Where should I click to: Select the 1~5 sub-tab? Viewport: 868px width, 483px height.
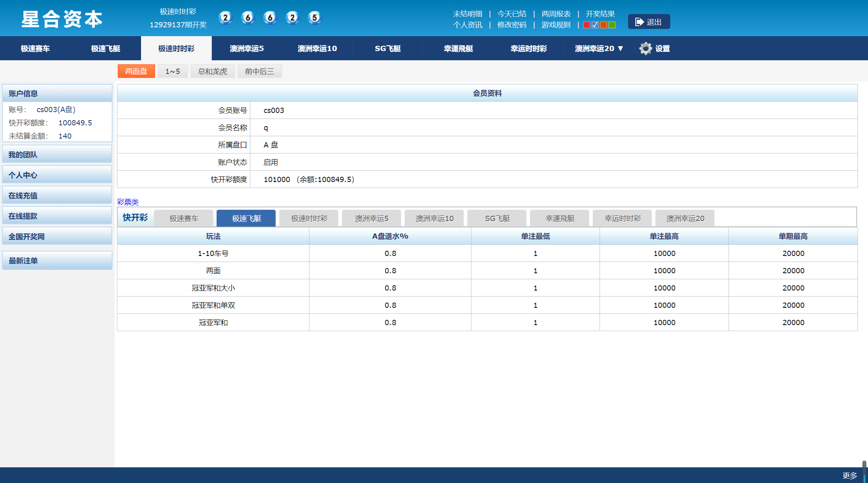coord(173,71)
